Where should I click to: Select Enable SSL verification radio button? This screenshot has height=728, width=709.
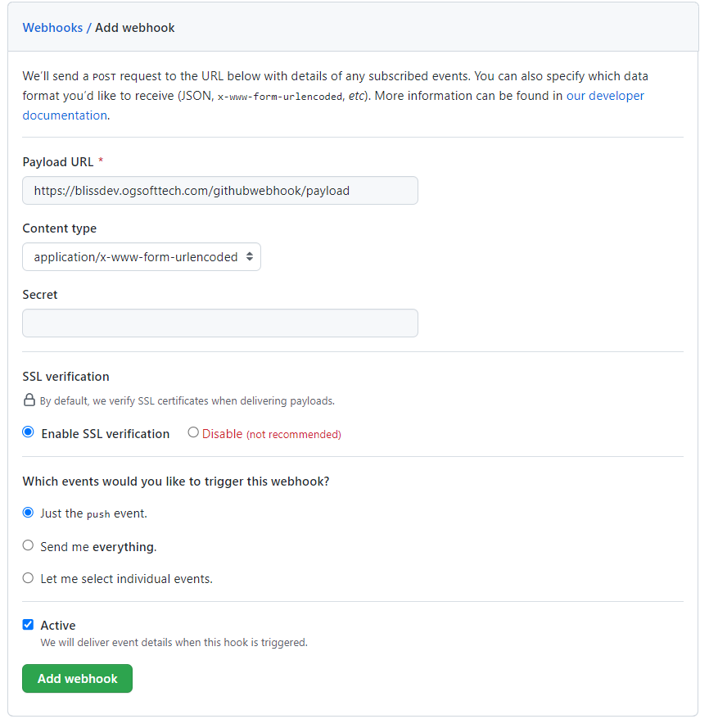(29, 433)
